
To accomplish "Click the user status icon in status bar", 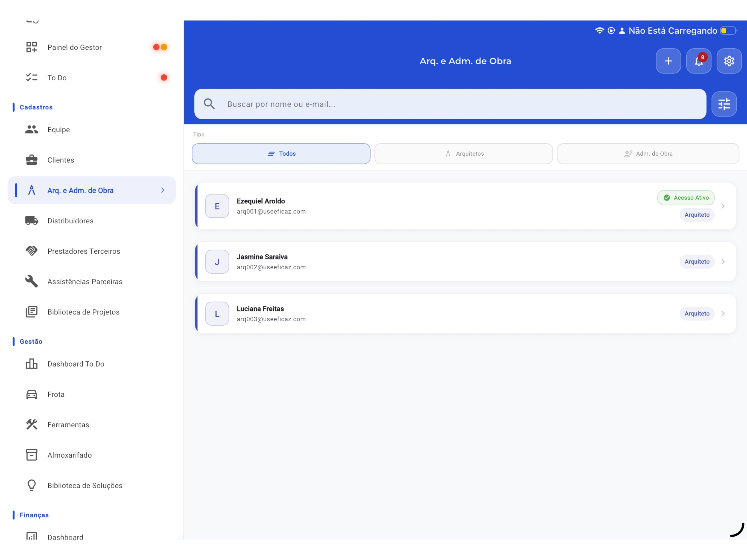I will coord(622,31).
